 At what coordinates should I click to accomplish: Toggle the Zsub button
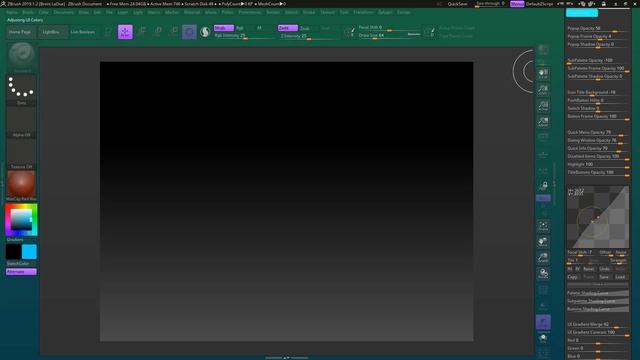pos(304,29)
